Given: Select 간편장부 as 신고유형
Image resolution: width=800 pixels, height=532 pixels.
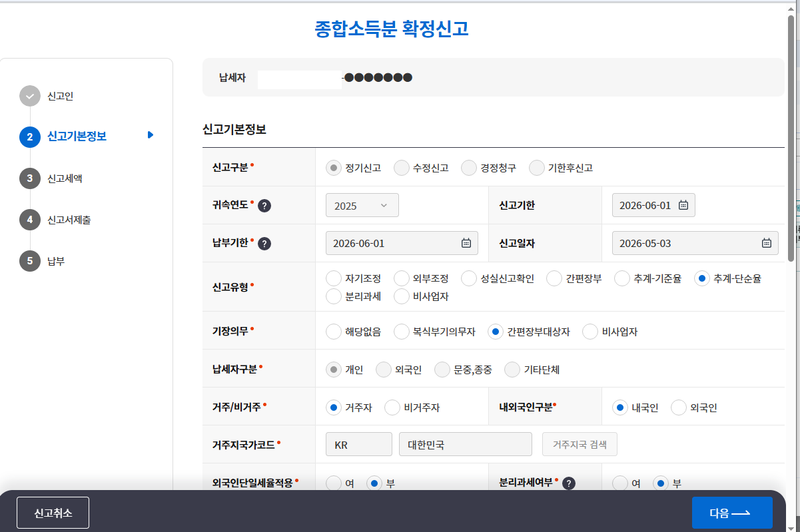Looking at the screenshot, I should (x=554, y=278).
